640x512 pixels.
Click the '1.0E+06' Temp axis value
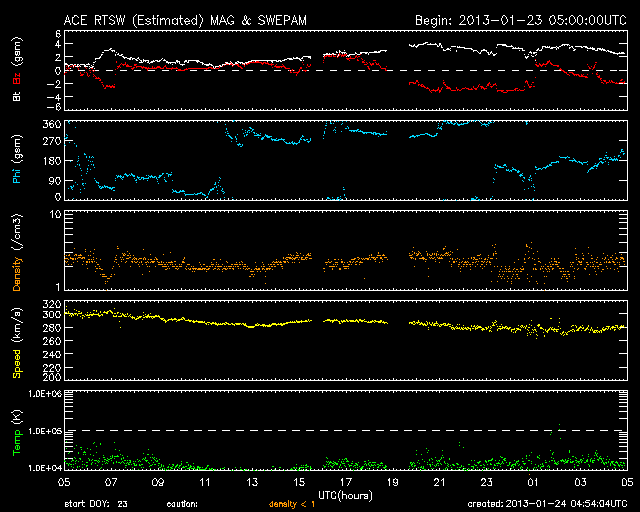pyautogui.click(x=45, y=394)
